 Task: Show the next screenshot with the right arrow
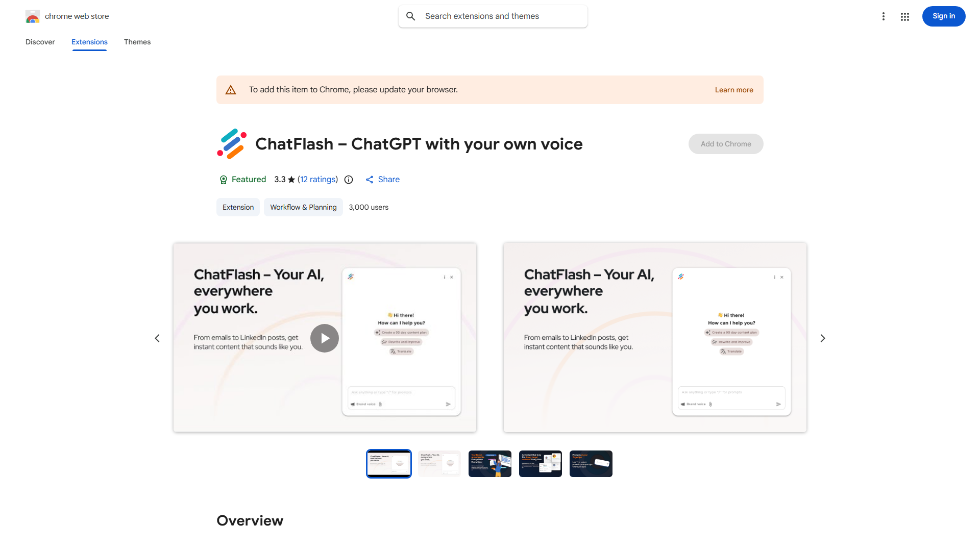coord(822,338)
